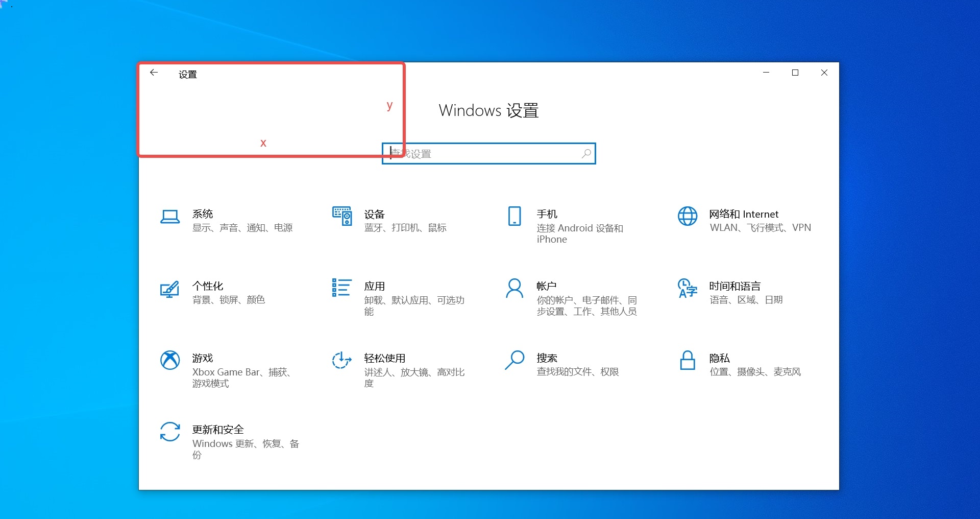Viewport: 980px width, 519px height.
Task: Click the System (系统) laptop icon
Action: click(170, 217)
